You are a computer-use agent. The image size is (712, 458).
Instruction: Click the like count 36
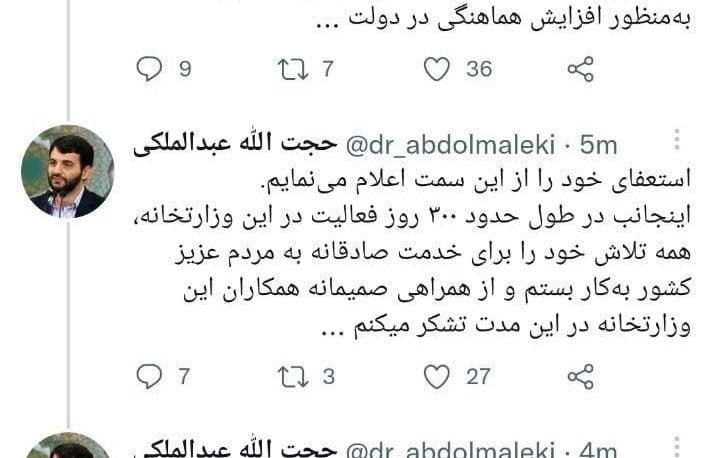pos(479,69)
